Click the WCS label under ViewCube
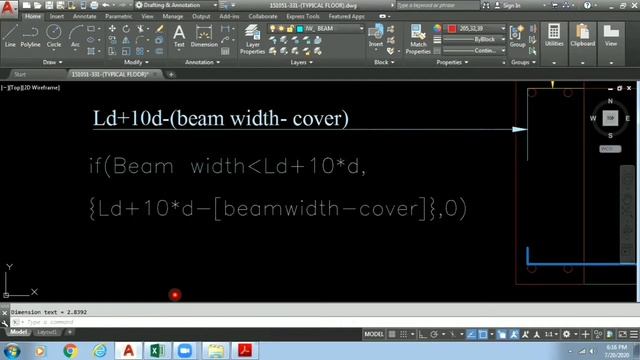This screenshot has height=360, width=640. (x=610, y=149)
